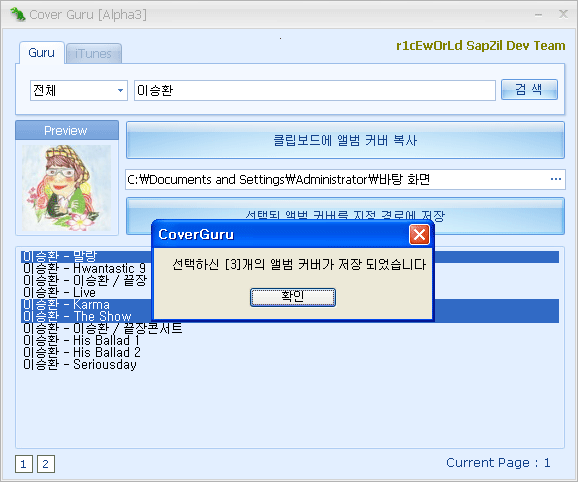The image size is (578, 482).
Task: Close the Cover Guru main window
Action: (x=563, y=14)
